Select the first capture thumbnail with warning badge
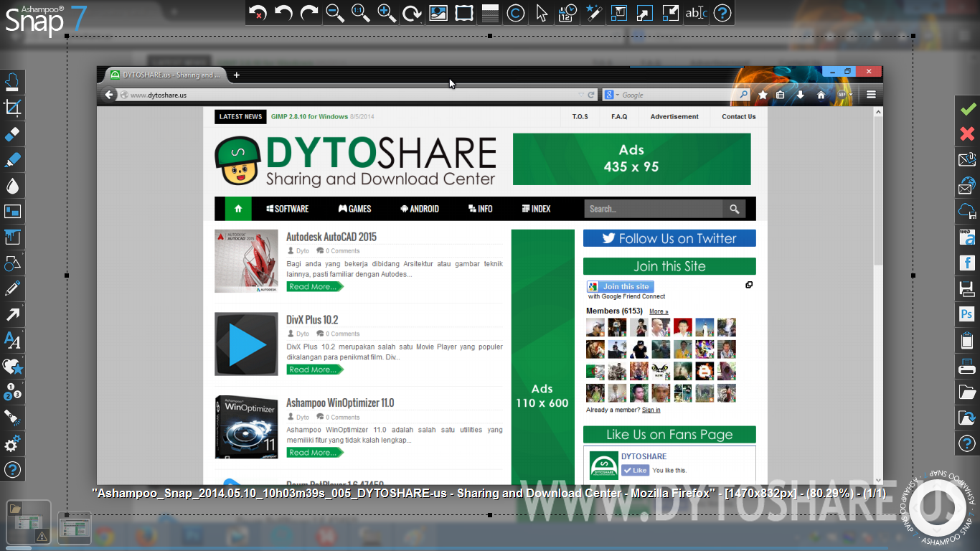The width and height of the screenshot is (980, 551). (x=28, y=522)
